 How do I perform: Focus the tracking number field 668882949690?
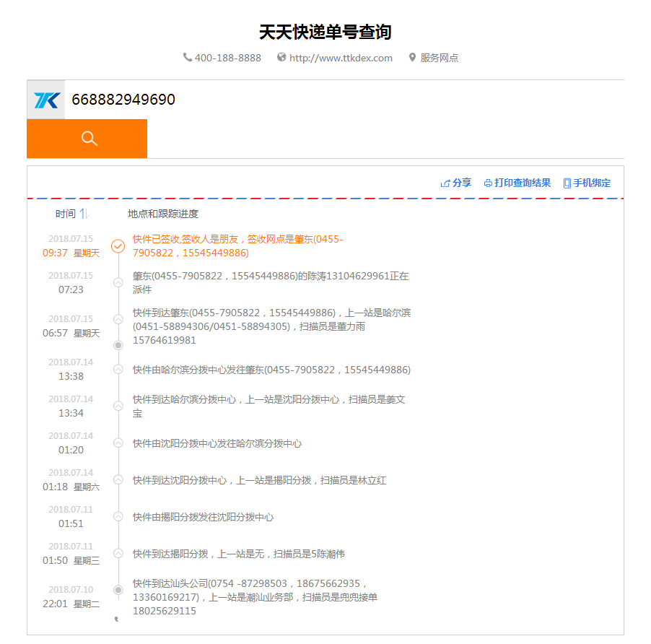(x=344, y=100)
